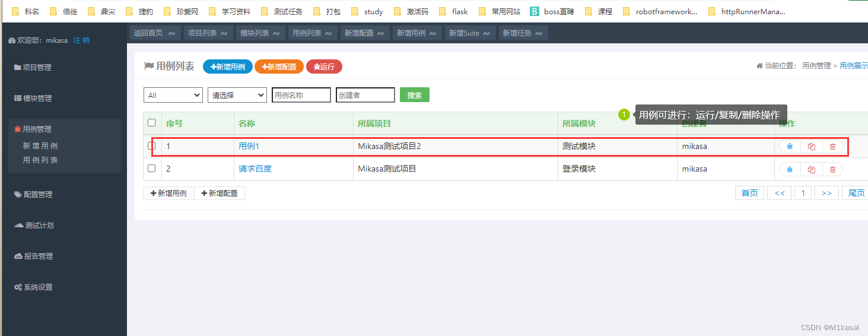Open the 捷豹 bookmark folder

pyautogui.click(x=139, y=11)
